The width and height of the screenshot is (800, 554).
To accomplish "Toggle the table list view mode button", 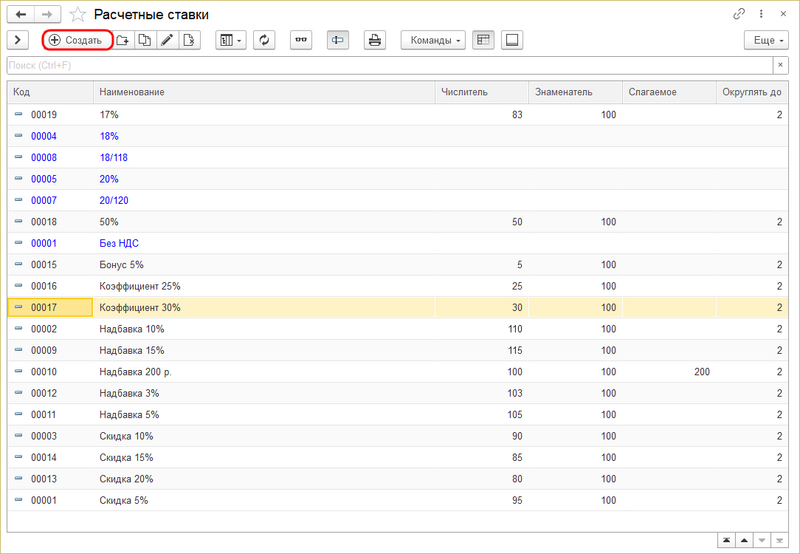I will click(x=484, y=40).
